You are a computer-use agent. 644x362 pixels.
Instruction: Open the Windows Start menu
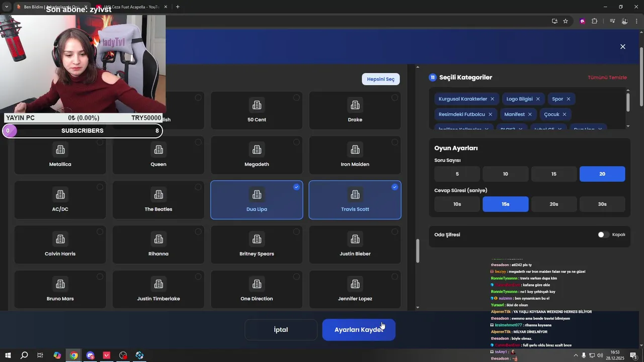tap(8, 355)
